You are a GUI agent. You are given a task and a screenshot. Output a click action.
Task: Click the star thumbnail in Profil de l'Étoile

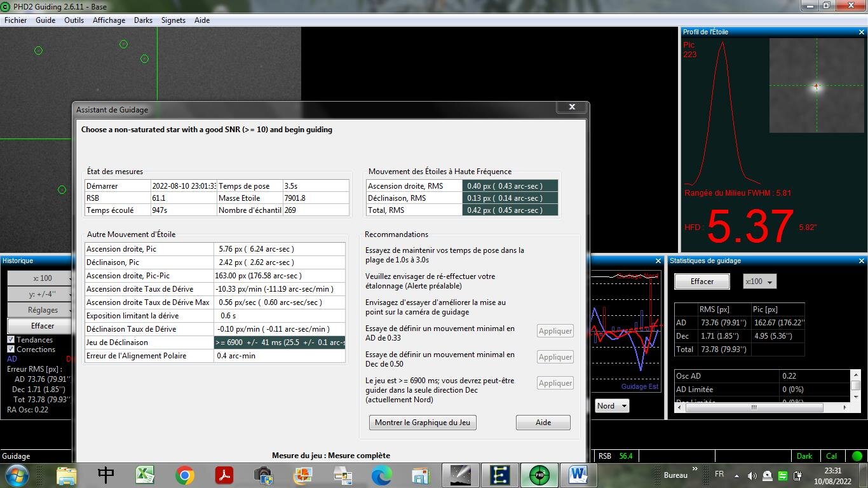pos(817,86)
